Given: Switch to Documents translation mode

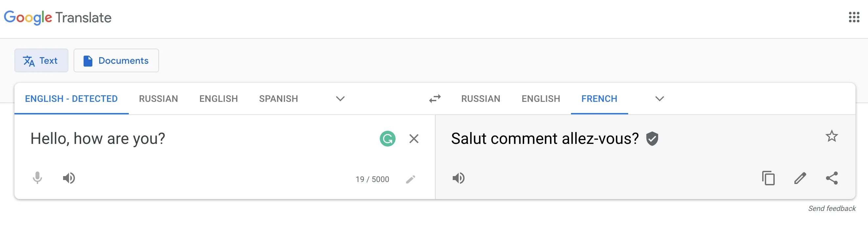Looking at the screenshot, I should pos(116,61).
